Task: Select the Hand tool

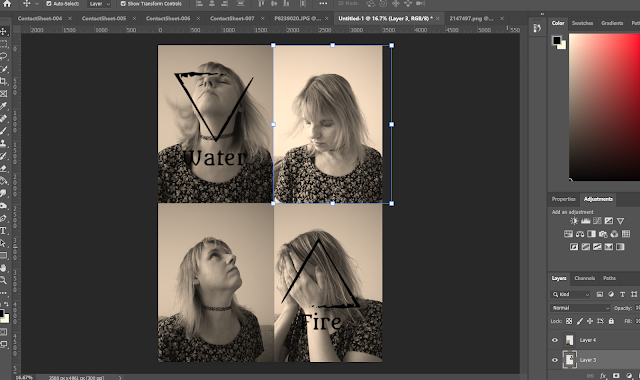Action: [x=3, y=268]
